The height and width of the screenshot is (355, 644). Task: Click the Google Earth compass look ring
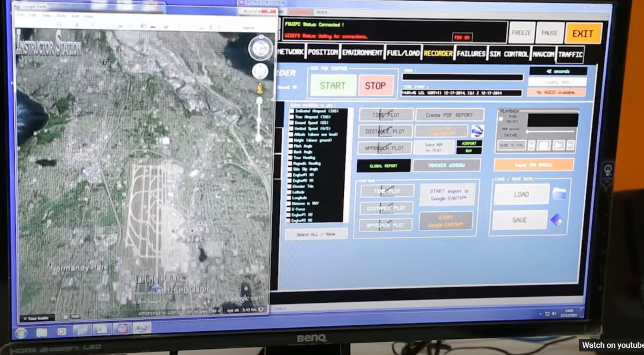pos(261,48)
